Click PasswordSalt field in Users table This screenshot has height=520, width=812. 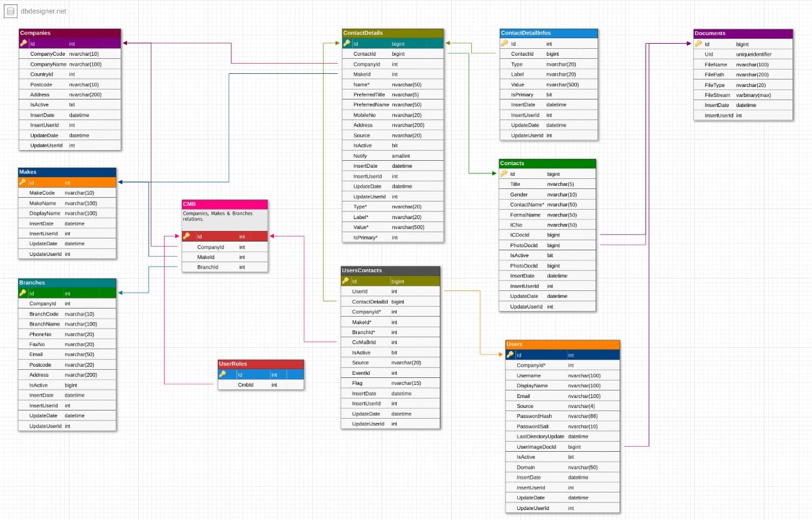pyautogui.click(x=562, y=426)
